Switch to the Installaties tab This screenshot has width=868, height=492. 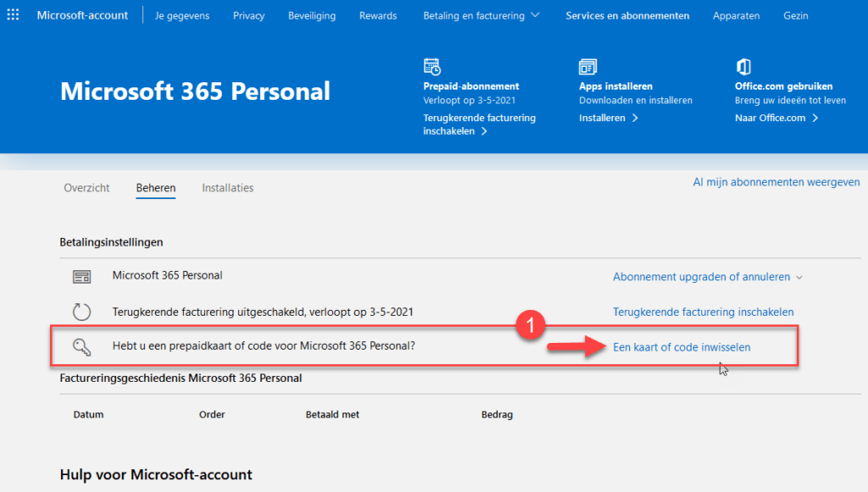coord(227,188)
